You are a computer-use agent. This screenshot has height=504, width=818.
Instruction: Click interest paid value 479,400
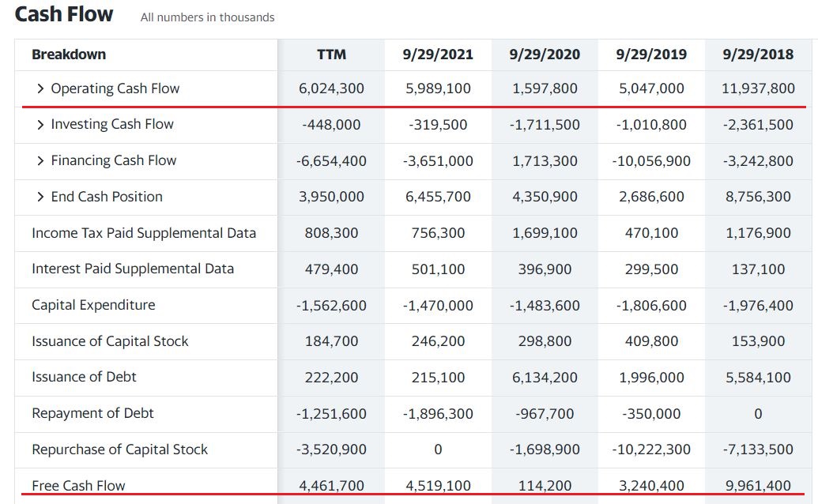pos(331,269)
